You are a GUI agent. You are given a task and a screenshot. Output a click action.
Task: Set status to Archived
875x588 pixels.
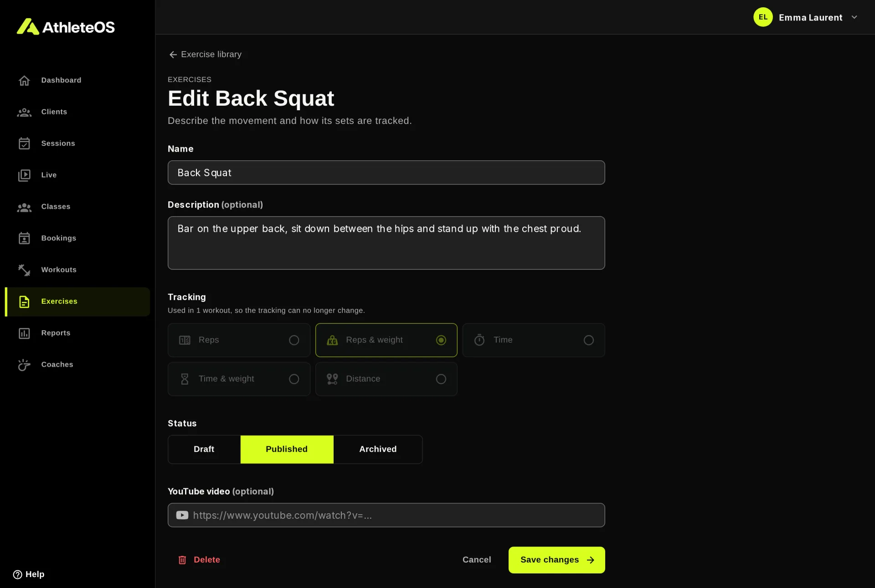[378, 450]
